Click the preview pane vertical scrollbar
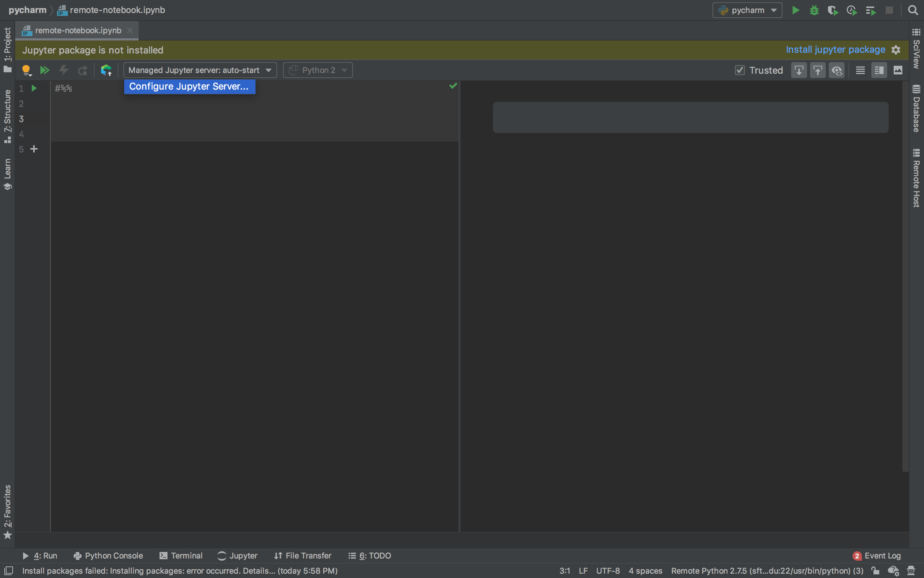 [905, 276]
